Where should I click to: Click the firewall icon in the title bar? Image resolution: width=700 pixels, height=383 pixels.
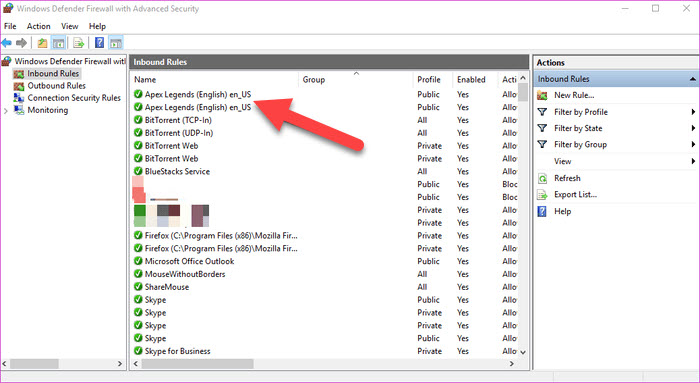8,8
